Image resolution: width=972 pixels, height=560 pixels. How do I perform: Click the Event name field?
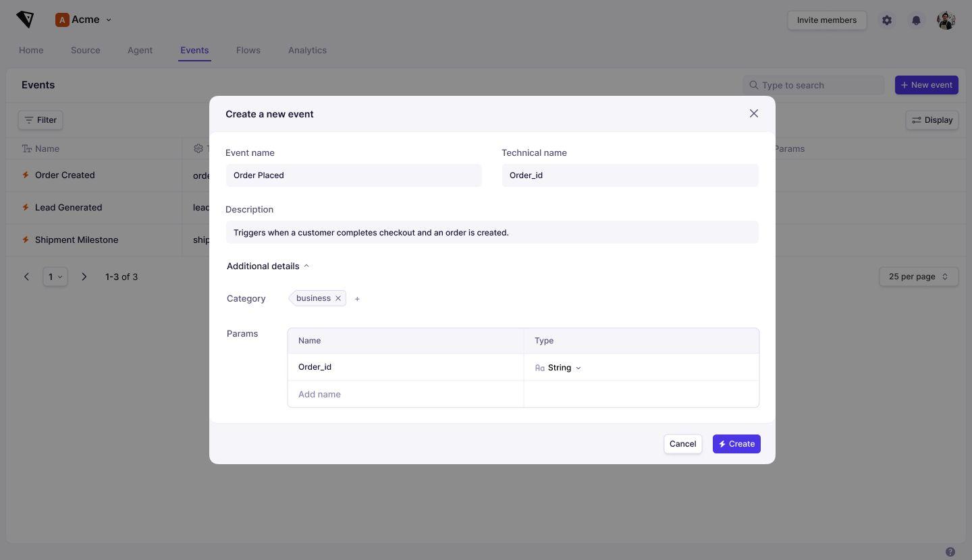coord(354,175)
